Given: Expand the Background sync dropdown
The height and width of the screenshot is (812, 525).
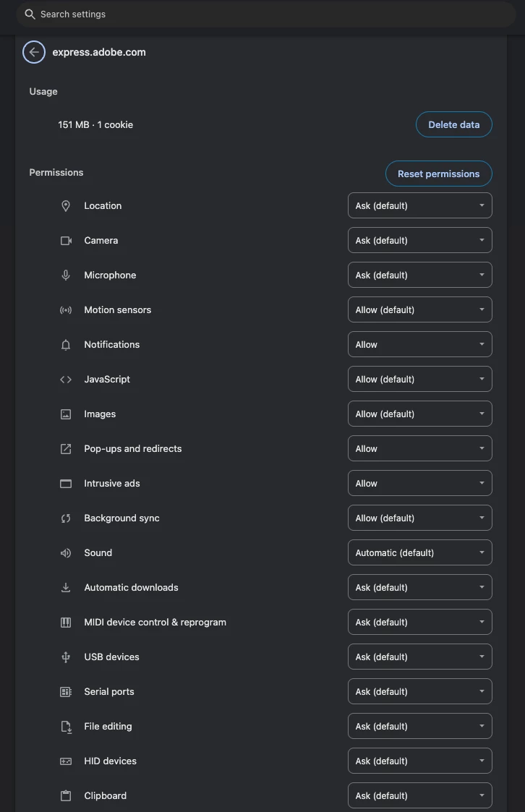Looking at the screenshot, I should [419, 518].
